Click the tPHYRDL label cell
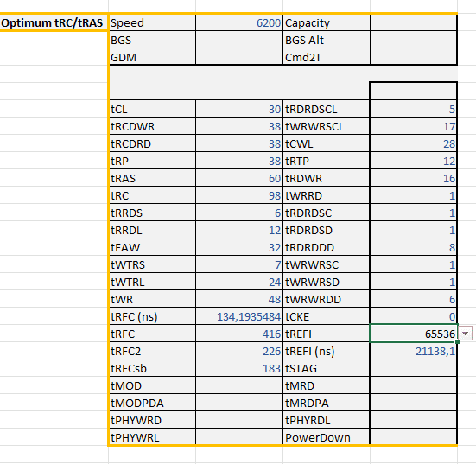The image size is (476, 464). pos(327,420)
